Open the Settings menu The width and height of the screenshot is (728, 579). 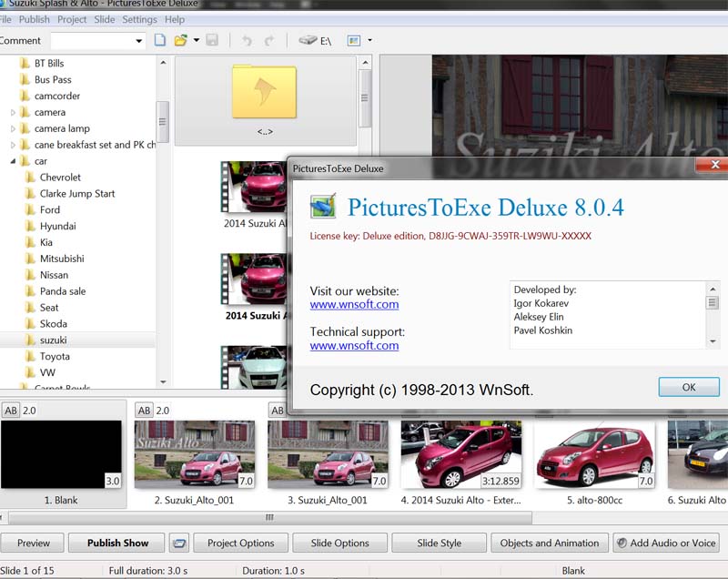[139, 19]
